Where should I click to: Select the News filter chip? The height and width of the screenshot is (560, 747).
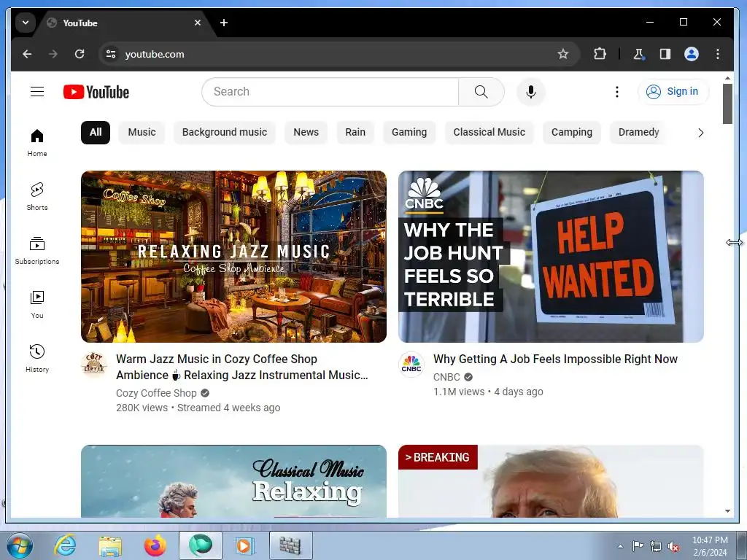pyautogui.click(x=306, y=133)
